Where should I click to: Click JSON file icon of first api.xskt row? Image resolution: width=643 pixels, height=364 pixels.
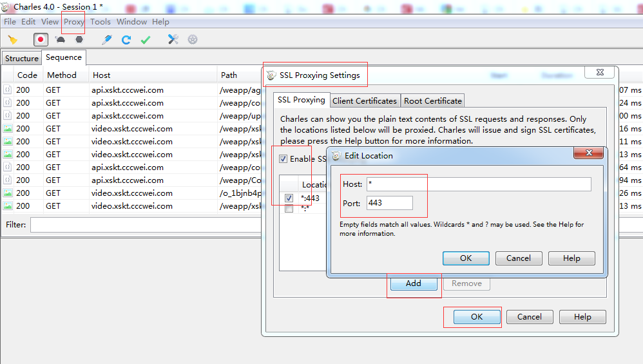8,90
